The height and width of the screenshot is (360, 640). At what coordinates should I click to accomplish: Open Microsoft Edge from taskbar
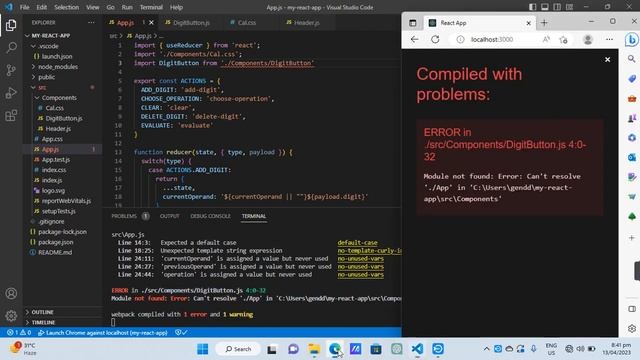click(x=335, y=349)
